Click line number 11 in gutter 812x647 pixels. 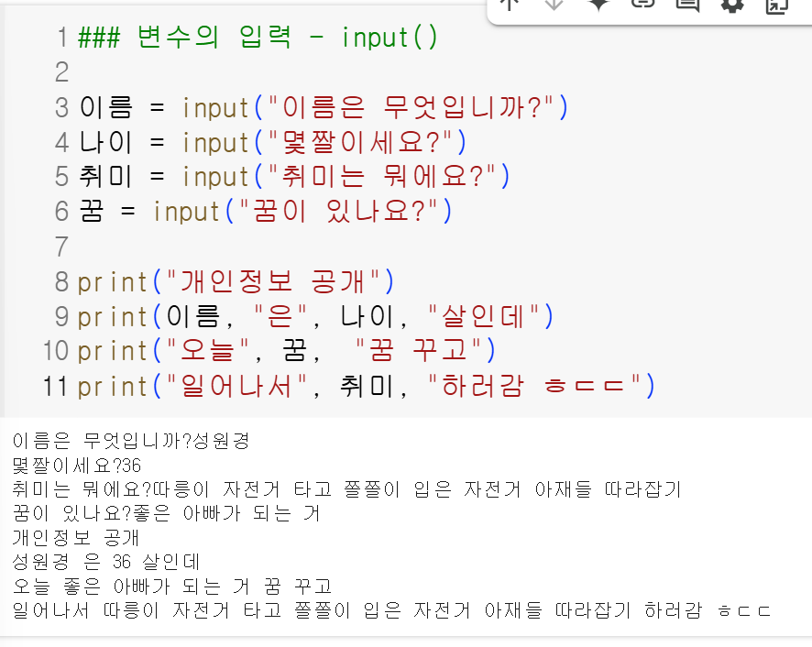pyautogui.click(x=55, y=387)
